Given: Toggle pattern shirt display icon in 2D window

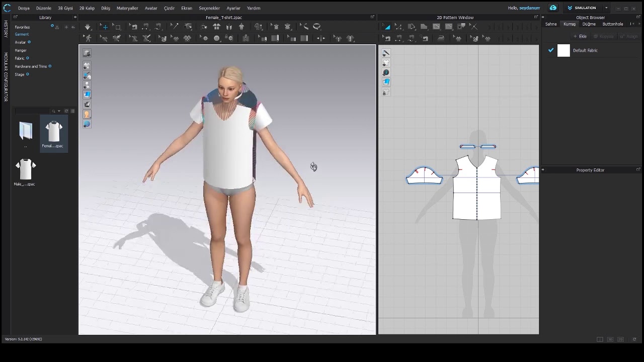Looking at the screenshot, I should pos(386,63).
